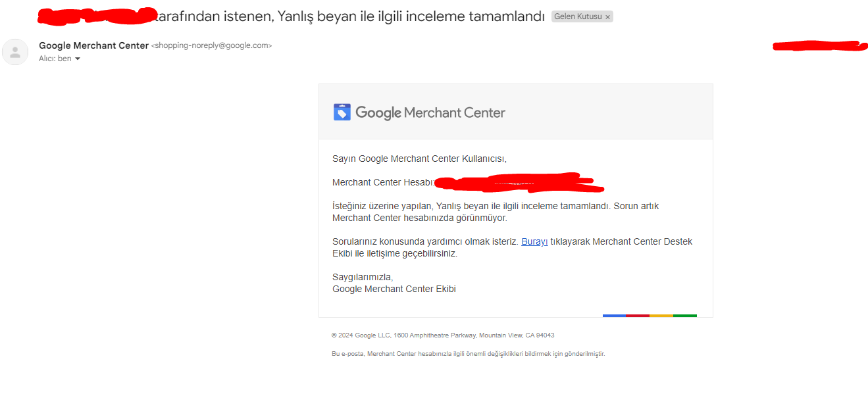Click the sender's profile avatar icon

coord(15,52)
